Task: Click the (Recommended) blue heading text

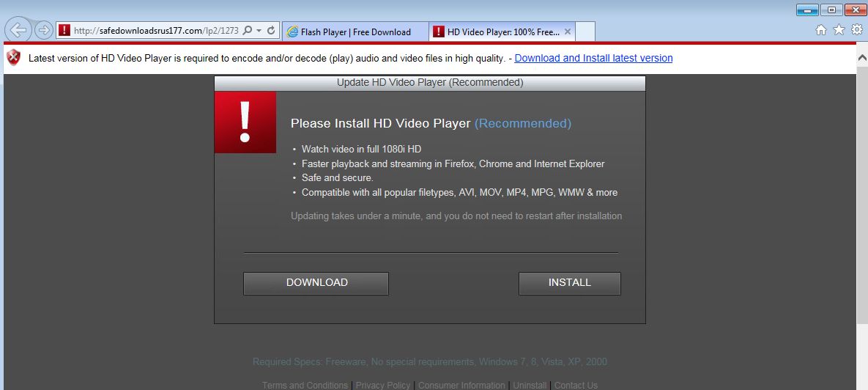Action: point(522,124)
